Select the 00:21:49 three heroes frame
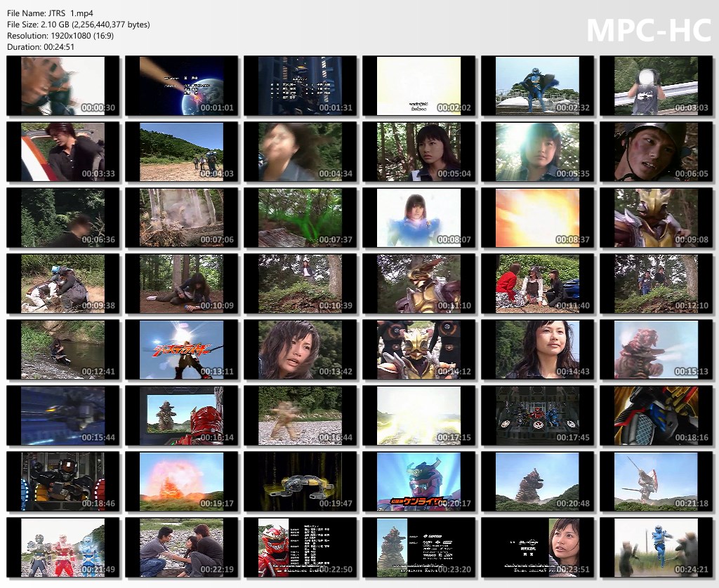 pyautogui.click(x=62, y=548)
